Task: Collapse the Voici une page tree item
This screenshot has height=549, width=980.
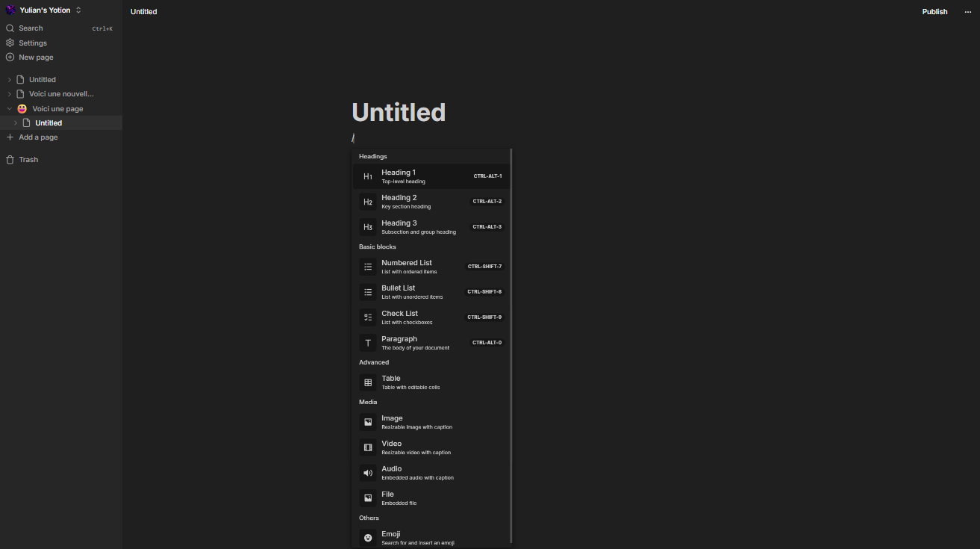Action: click(10, 109)
